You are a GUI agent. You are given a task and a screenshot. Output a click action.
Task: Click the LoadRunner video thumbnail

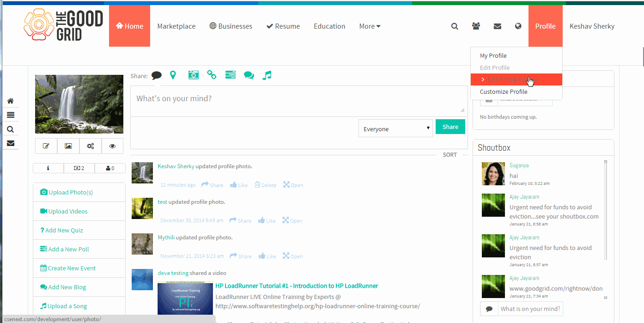click(x=185, y=298)
